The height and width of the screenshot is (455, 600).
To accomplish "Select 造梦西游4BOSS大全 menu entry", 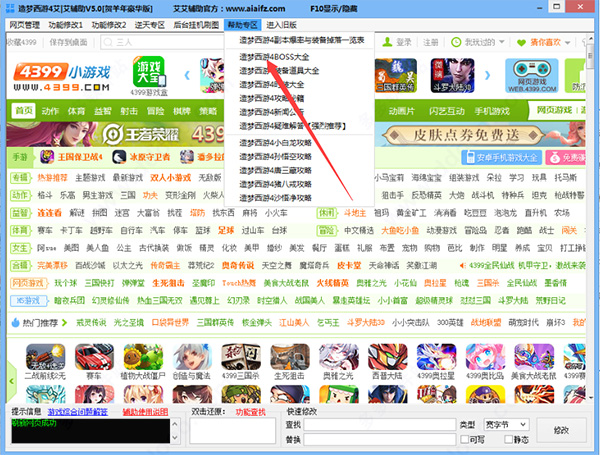I will [x=274, y=57].
